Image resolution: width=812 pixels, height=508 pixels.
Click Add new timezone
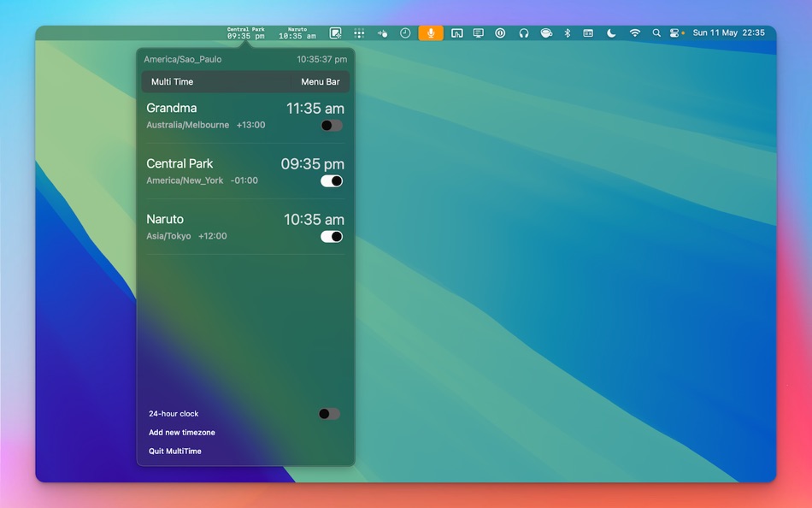point(182,433)
